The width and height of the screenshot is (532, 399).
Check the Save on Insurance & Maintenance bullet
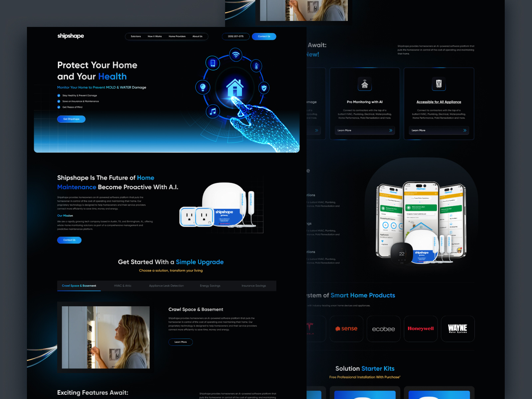(x=58, y=101)
